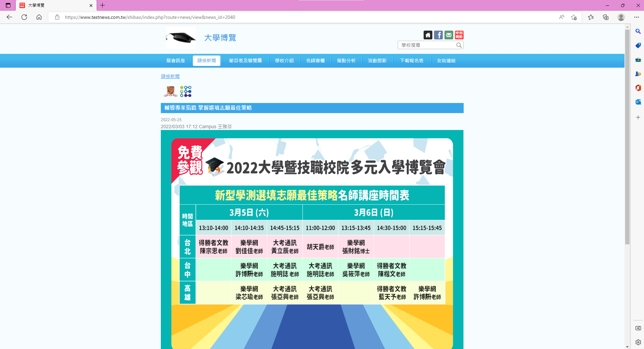Click the colored dots share icon
Image resolution: width=644 pixels, height=349 pixels.
click(x=186, y=91)
